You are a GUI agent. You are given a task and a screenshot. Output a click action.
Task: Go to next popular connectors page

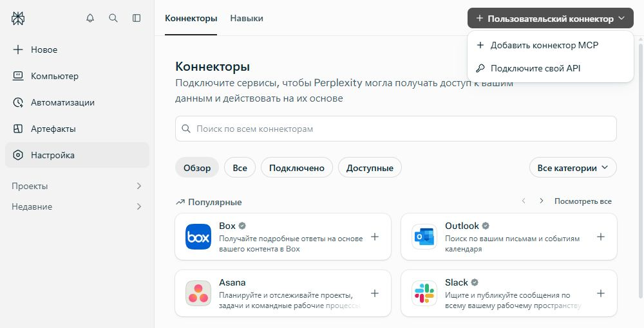[x=542, y=201]
